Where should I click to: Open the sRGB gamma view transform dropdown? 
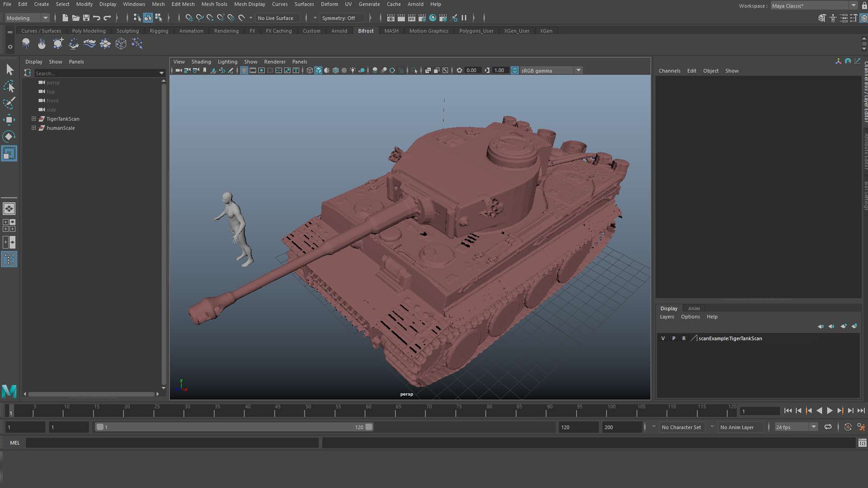click(x=551, y=70)
